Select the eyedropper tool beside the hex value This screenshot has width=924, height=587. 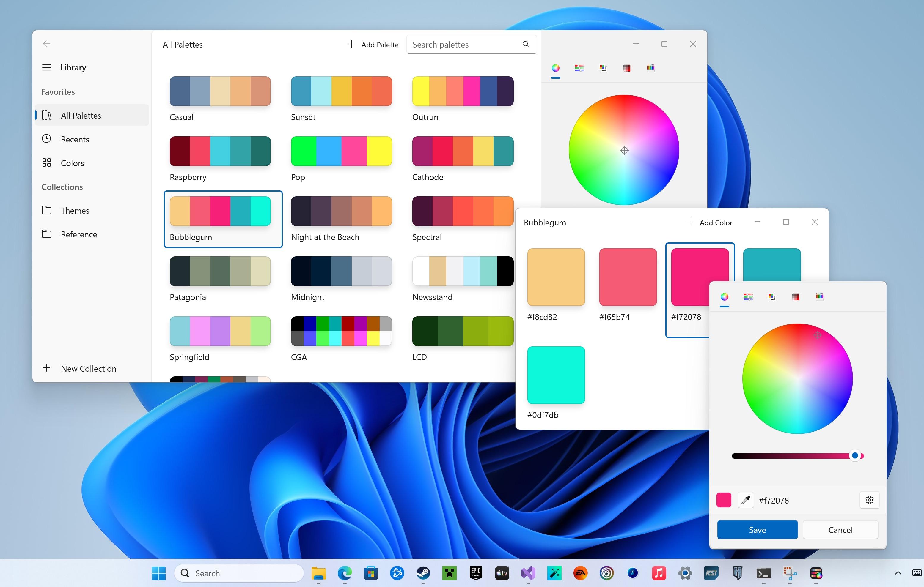(746, 500)
